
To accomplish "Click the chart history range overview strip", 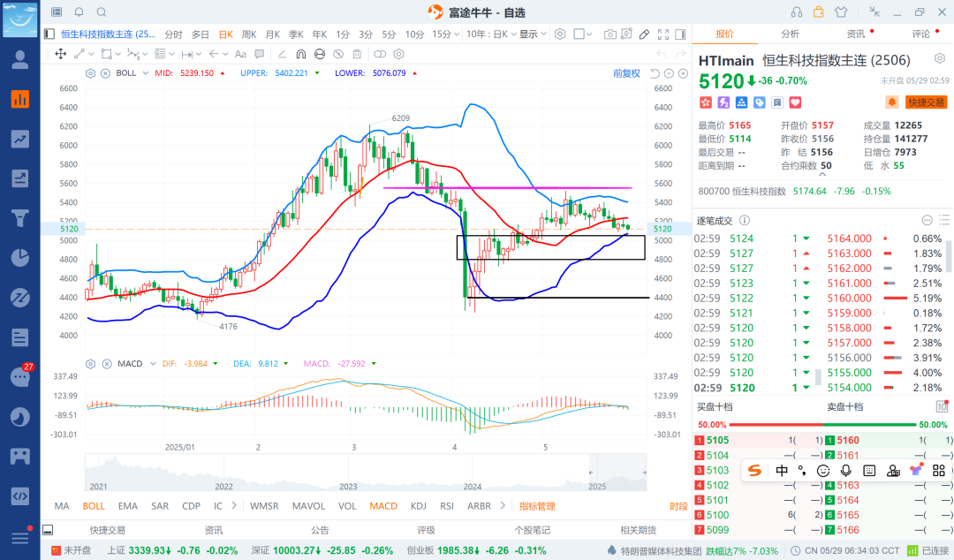I will coord(366,473).
